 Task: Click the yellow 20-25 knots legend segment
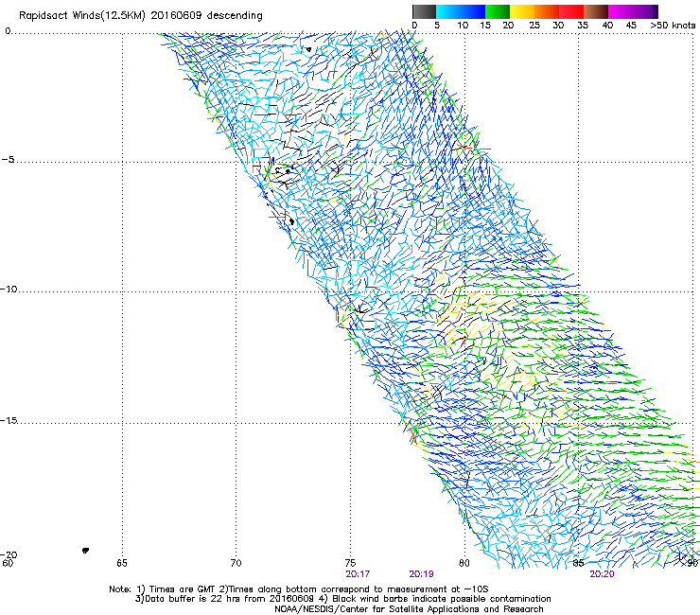click(x=522, y=11)
